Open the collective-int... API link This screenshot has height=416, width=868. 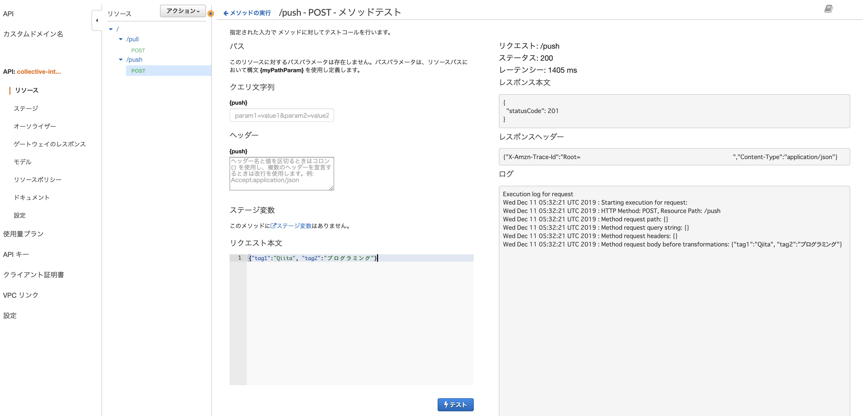click(39, 72)
